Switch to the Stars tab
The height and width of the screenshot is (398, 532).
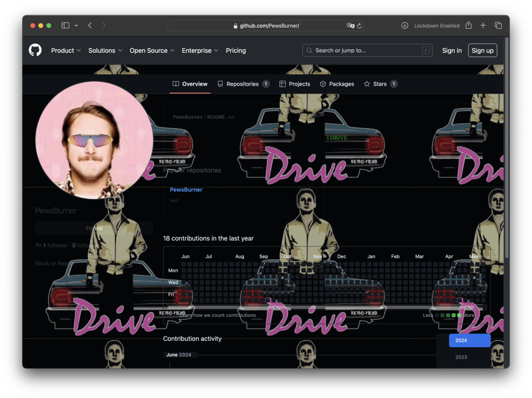point(380,84)
